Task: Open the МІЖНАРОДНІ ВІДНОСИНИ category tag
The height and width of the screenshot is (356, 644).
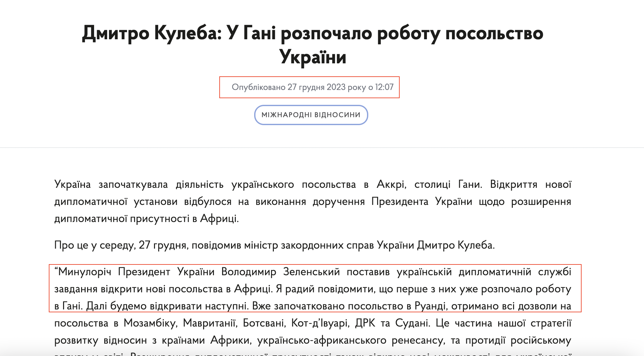Action: click(311, 115)
